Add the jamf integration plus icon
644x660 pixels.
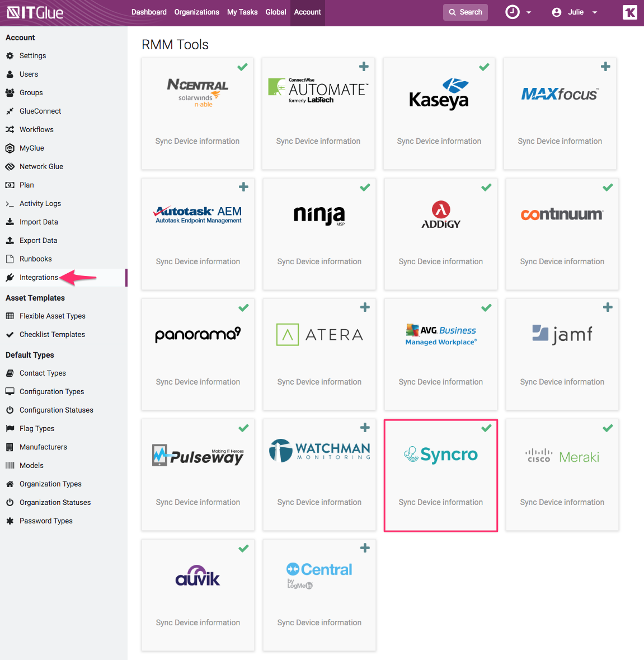click(608, 307)
